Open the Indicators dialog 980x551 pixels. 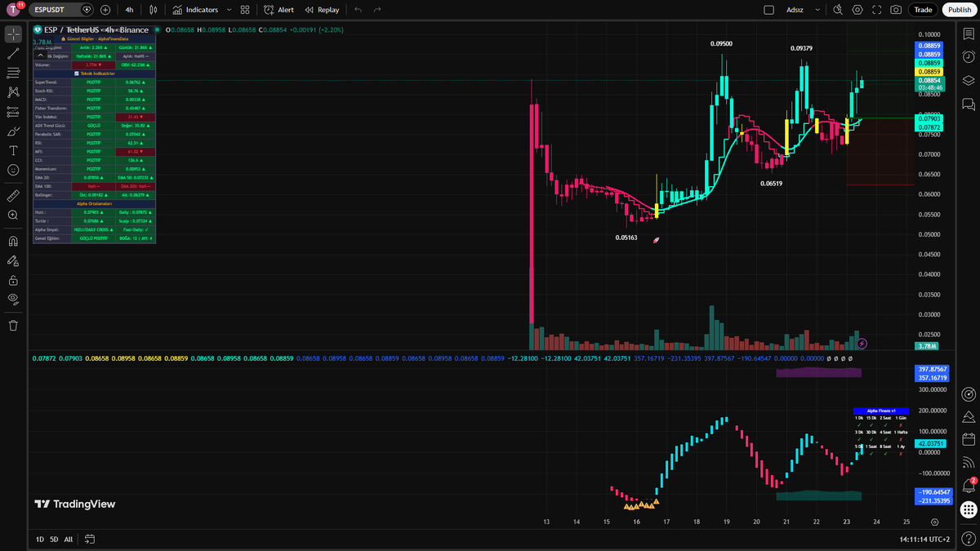[x=195, y=10]
